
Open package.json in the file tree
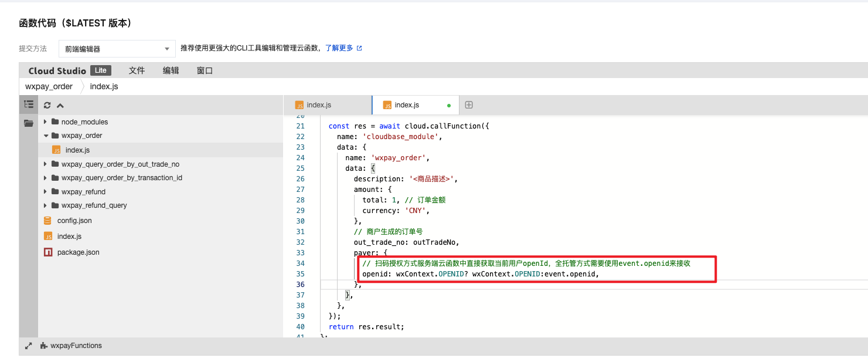pyautogui.click(x=78, y=252)
